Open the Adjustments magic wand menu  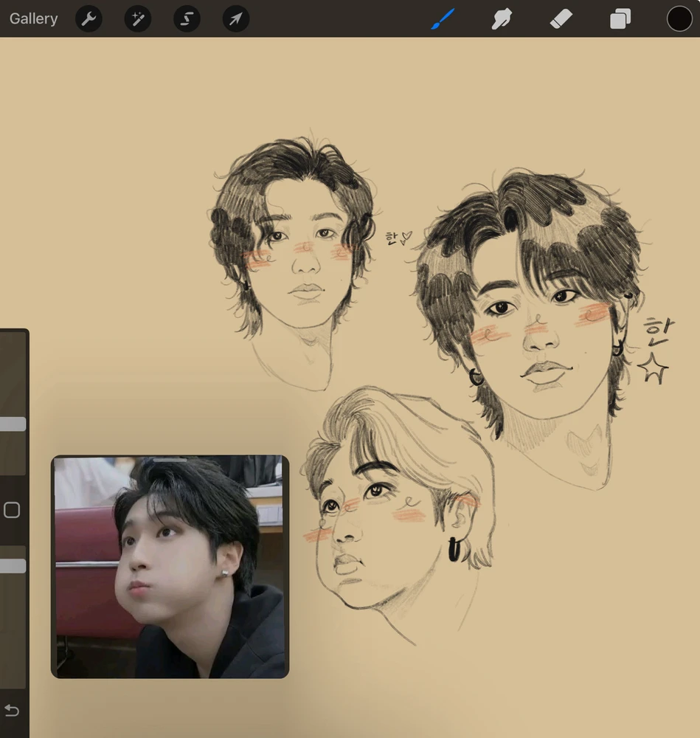pyautogui.click(x=137, y=18)
